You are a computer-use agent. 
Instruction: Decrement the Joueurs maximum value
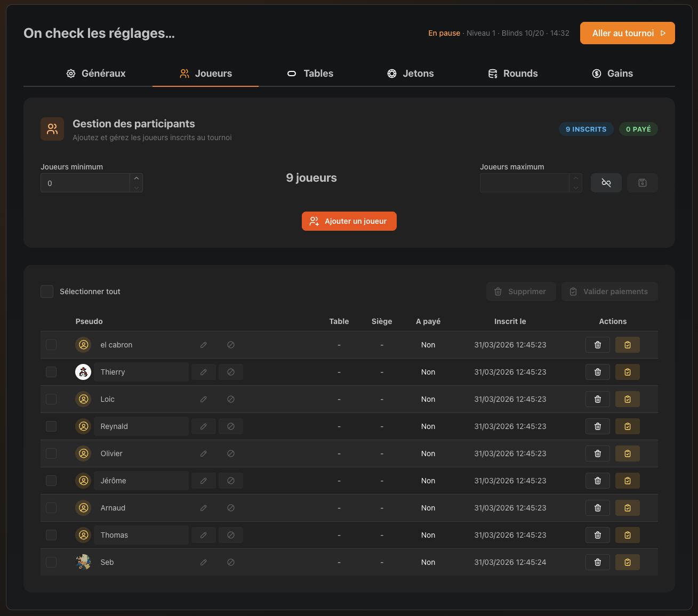tap(576, 187)
